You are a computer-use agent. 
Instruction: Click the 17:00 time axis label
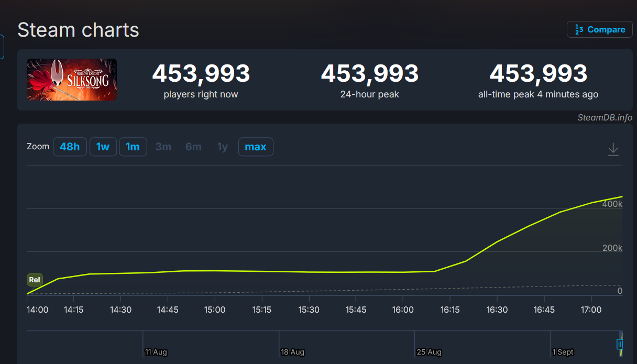coord(591,310)
